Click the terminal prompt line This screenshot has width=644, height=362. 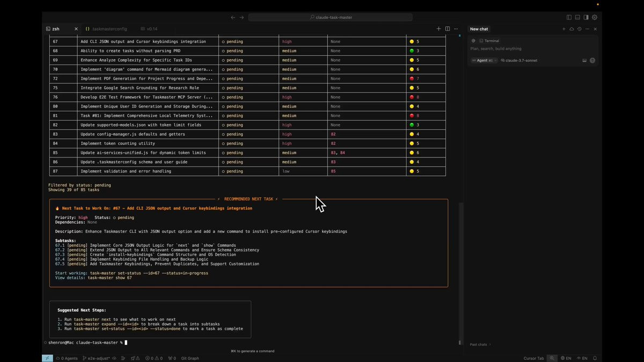pyautogui.click(x=87, y=342)
